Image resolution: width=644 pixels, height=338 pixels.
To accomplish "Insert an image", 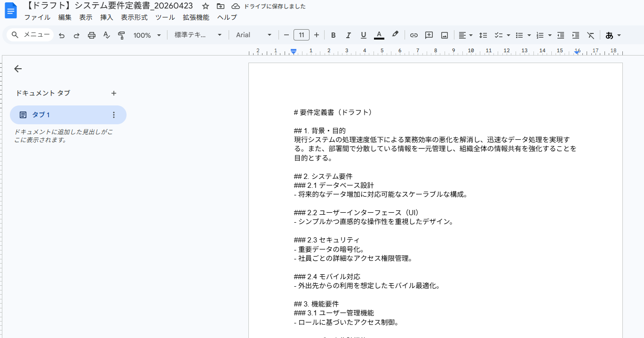I will point(445,35).
